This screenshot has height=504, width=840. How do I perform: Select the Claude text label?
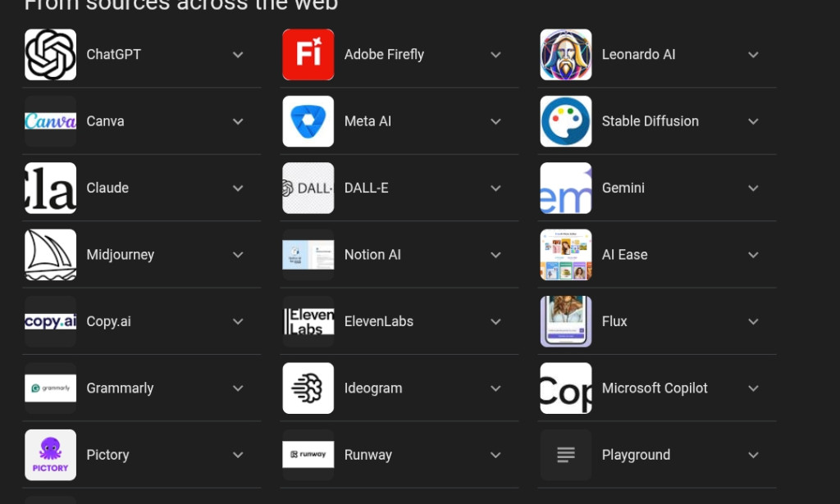coord(107,188)
